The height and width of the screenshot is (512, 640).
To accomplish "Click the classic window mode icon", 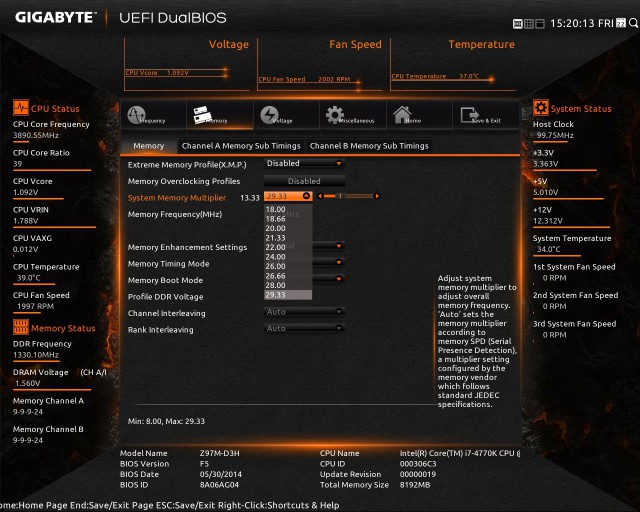I will [540, 24].
